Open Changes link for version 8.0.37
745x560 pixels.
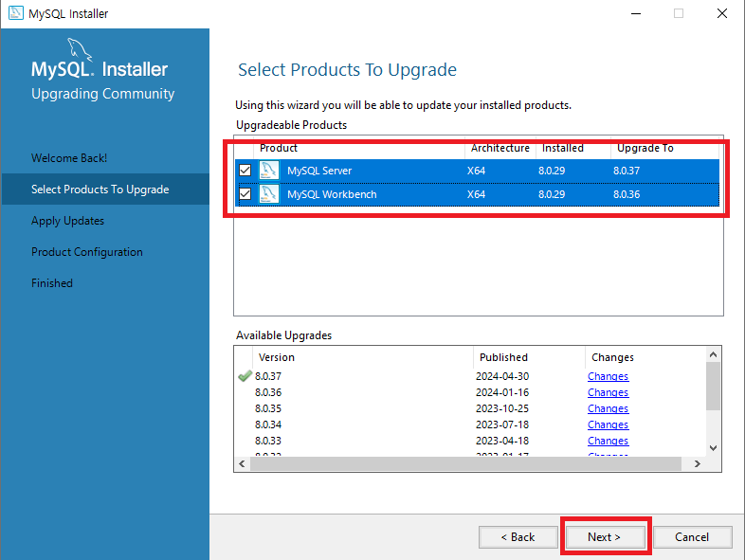click(608, 376)
